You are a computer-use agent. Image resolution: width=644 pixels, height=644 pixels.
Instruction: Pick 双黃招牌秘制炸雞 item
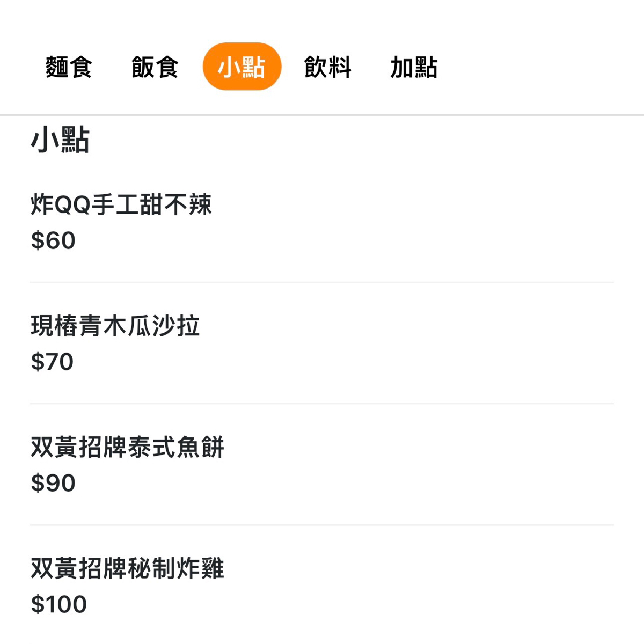tap(127, 568)
